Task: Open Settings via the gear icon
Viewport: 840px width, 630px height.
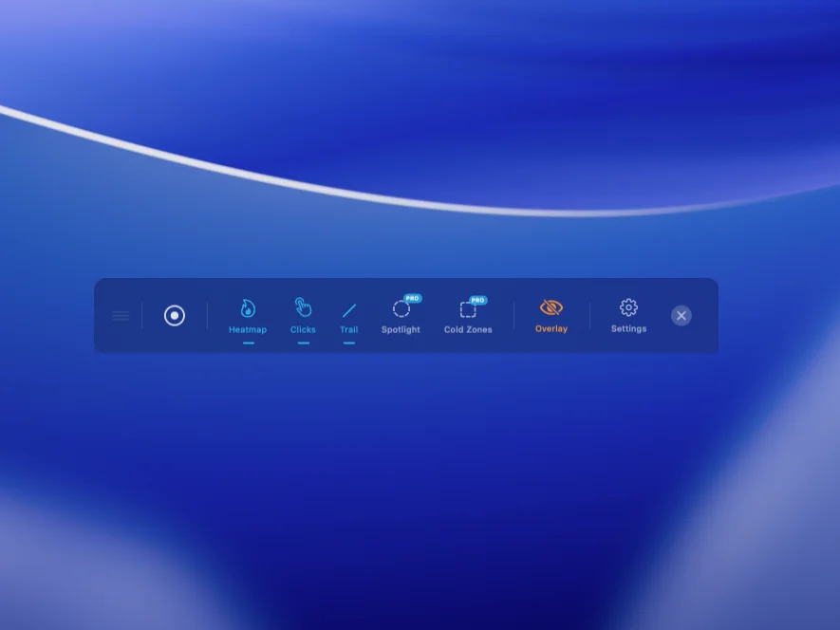Action: tap(628, 307)
